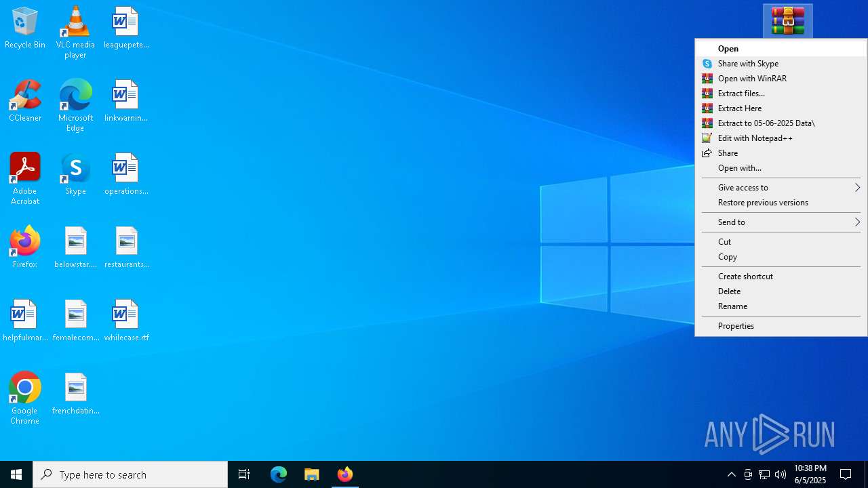Choose Edit with Notepad++
The height and width of the screenshot is (488, 868).
click(x=781, y=138)
